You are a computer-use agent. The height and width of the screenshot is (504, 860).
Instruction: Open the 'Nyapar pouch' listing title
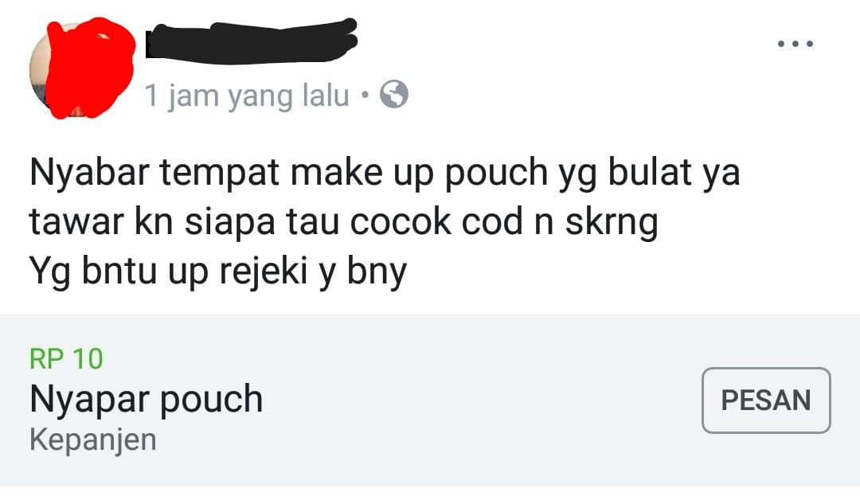[x=147, y=400]
